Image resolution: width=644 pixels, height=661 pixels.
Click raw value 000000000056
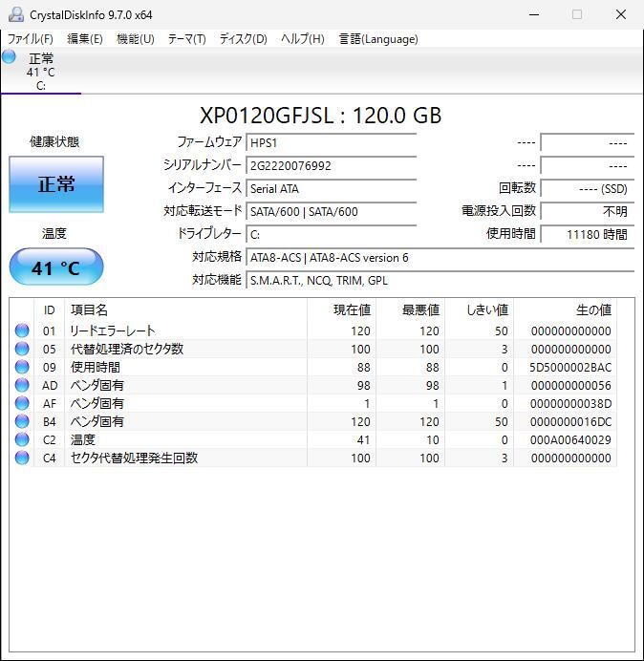571,385
